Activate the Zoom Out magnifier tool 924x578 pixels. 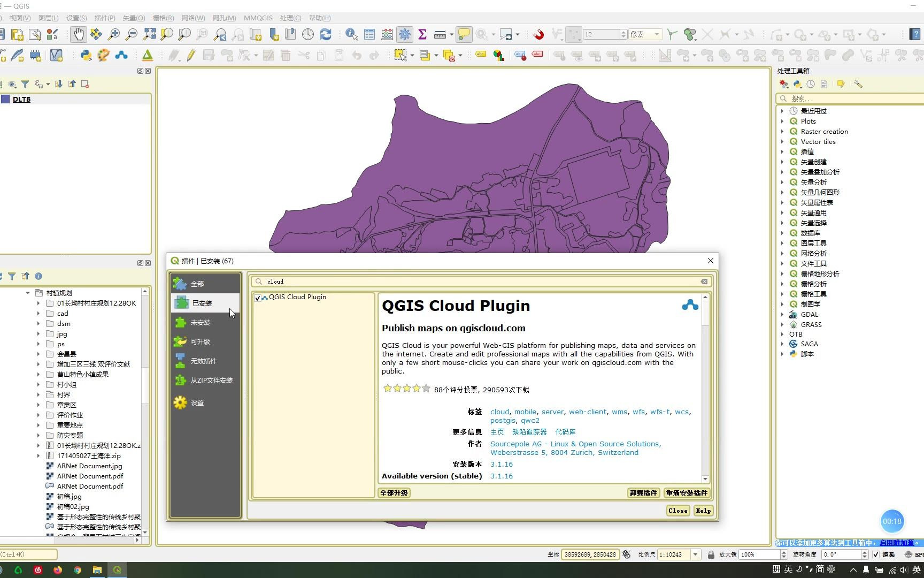tap(132, 35)
